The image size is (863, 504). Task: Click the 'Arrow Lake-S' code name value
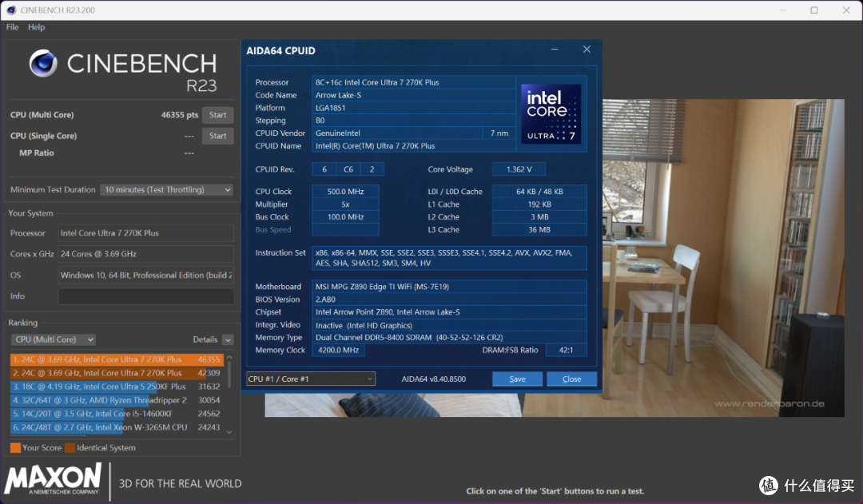pyautogui.click(x=413, y=95)
